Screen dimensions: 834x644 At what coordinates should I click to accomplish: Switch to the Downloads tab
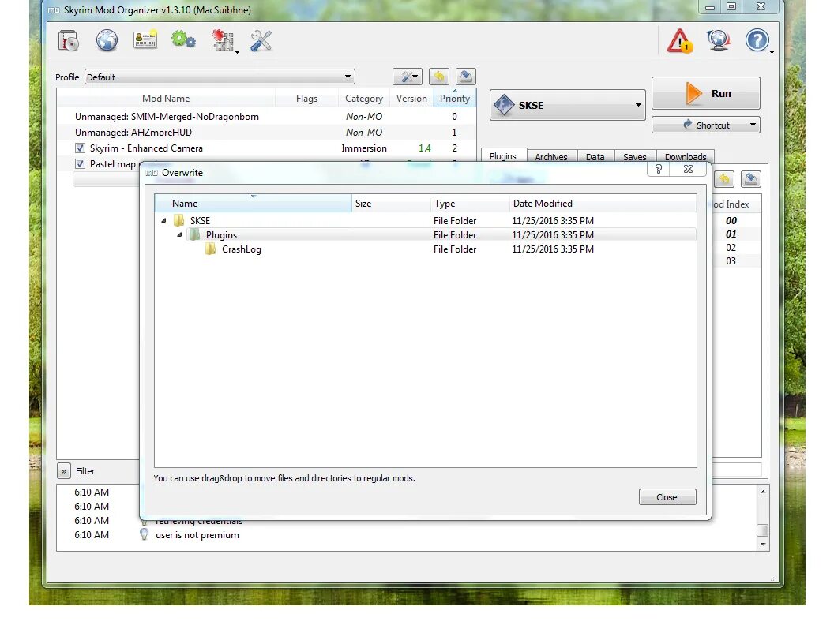click(x=685, y=157)
